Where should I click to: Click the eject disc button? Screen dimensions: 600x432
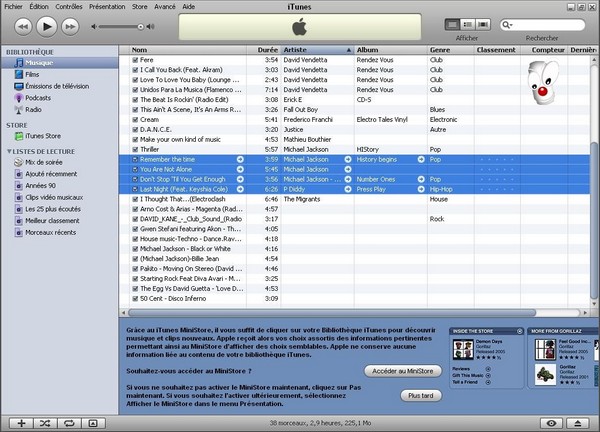coord(578,423)
